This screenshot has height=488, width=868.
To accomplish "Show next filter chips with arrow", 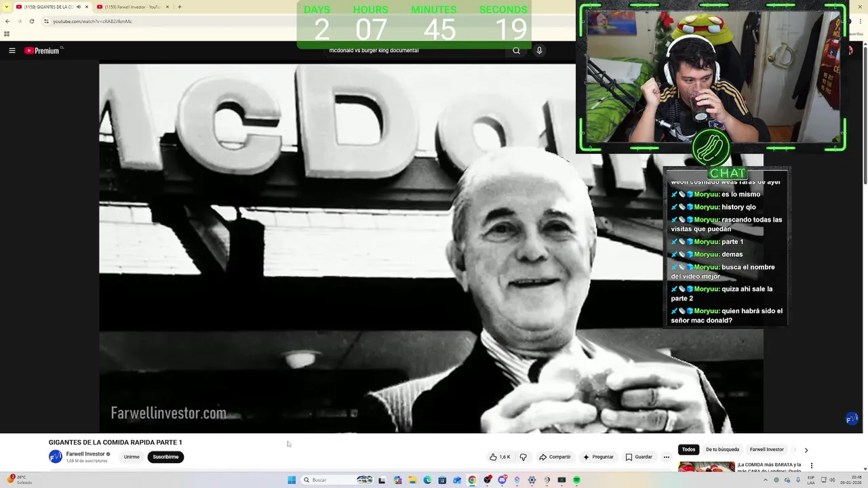I will [806, 450].
